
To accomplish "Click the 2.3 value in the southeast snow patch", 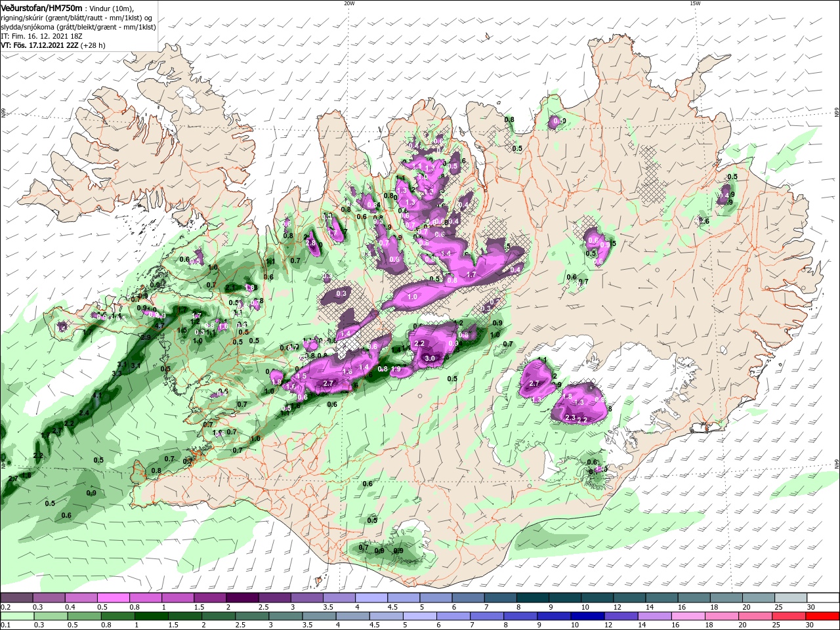I will (x=570, y=417).
